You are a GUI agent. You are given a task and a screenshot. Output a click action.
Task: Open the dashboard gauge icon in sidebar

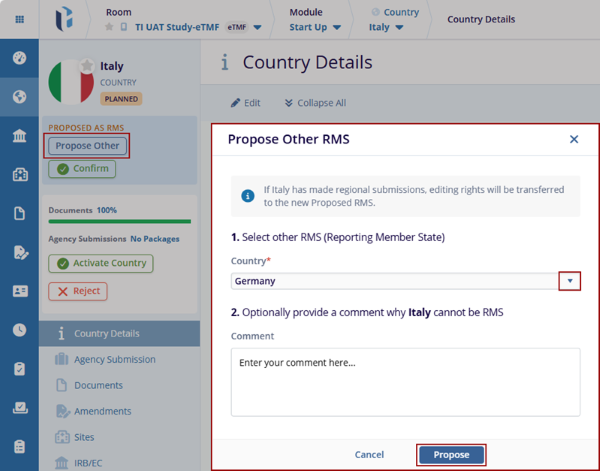[x=19, y=58]
